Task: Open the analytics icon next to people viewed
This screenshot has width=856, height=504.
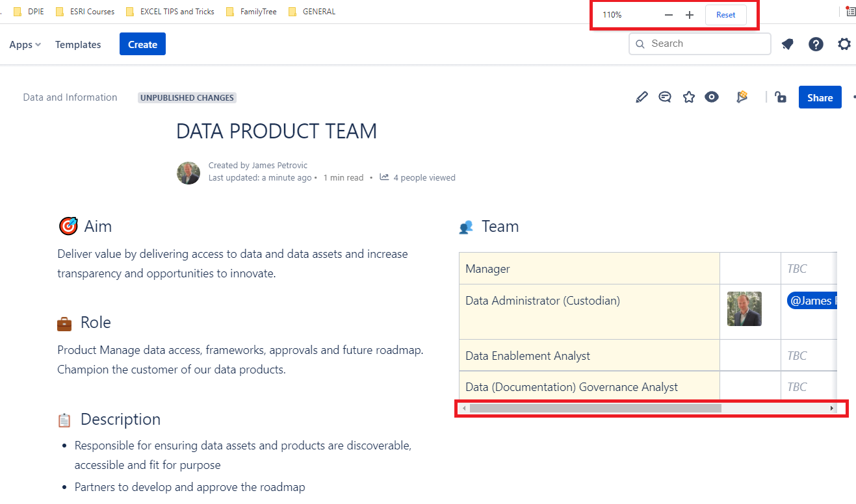Action: pyautogui.click(x=384, y=177)
